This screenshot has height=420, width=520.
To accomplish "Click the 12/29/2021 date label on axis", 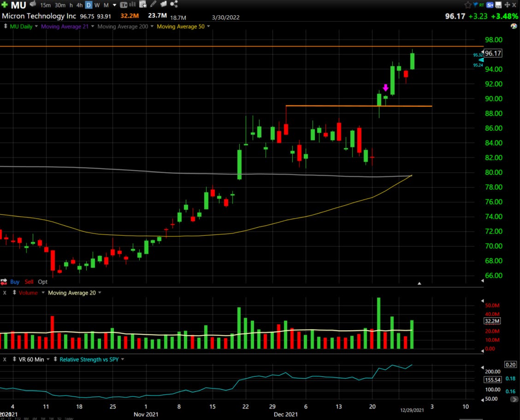I will (x=412, y=410).
